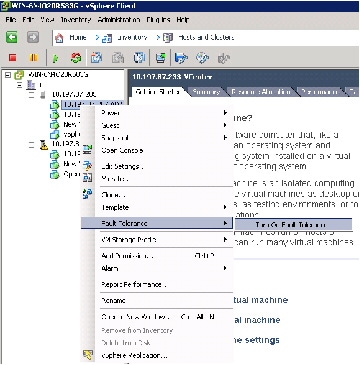This screenshot has width=360, height=365.
Task: Choose Edit Settings from the context menu
Action: click(157, 166)
